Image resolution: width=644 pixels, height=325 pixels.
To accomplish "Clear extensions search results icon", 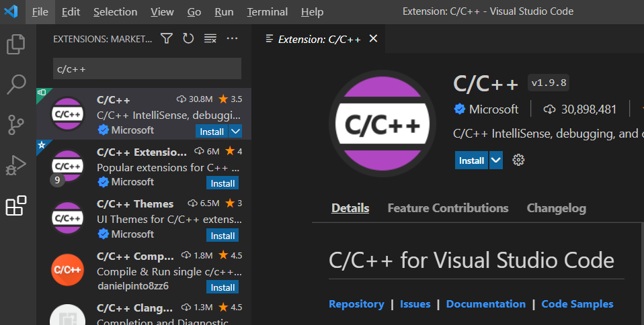I will tap(210, 39).
